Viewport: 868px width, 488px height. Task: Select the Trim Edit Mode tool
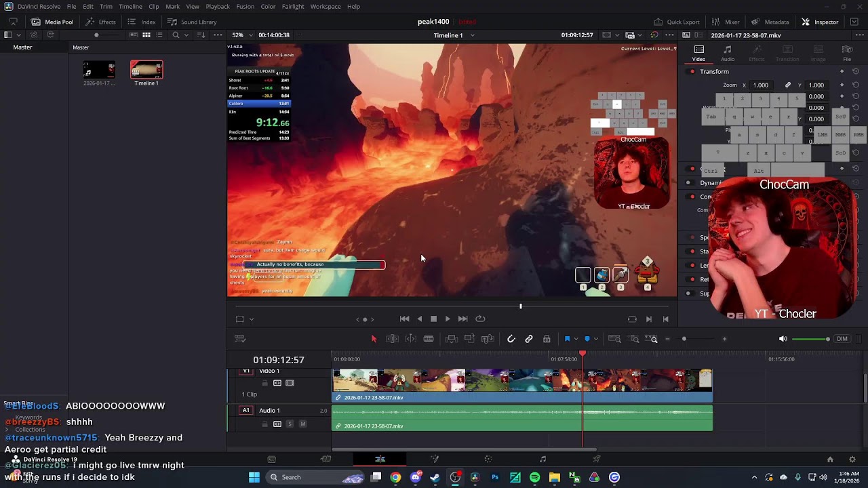(x=392, y=339)
